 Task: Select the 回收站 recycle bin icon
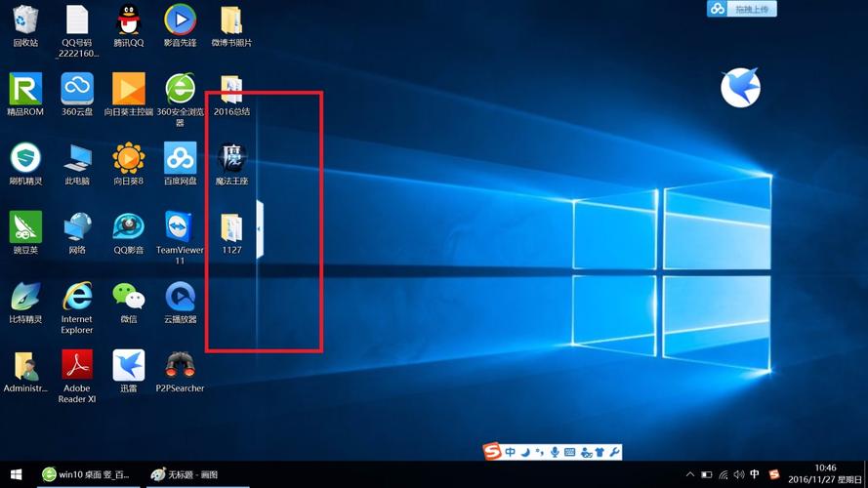pos(25,26)
